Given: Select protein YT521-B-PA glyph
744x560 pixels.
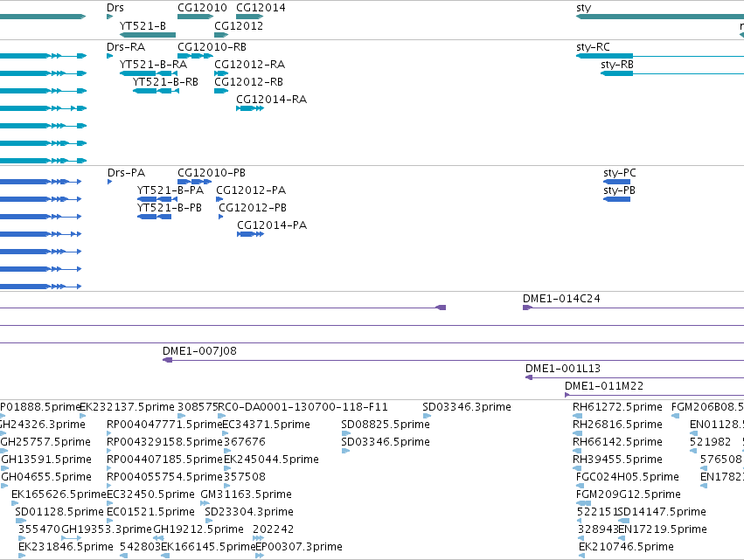Looking at the screenshot, I should pos(157,199).
